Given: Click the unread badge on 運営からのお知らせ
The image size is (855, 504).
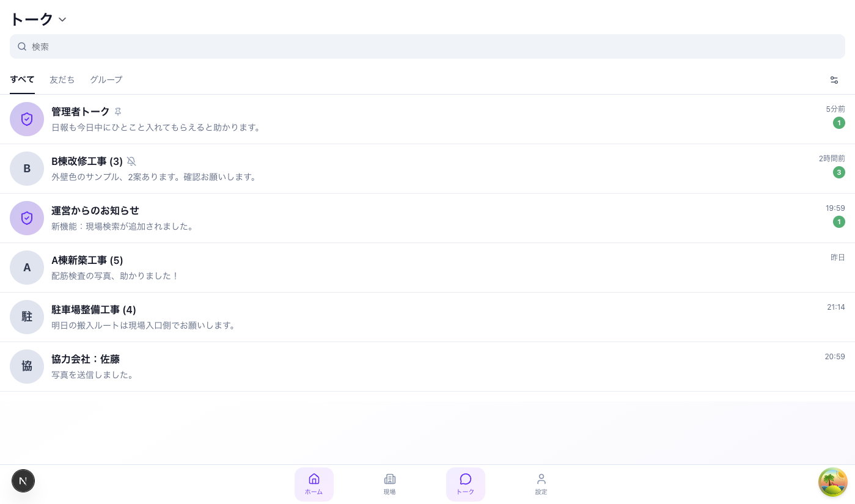Looking at the screenshot, I should click(838, 222).
